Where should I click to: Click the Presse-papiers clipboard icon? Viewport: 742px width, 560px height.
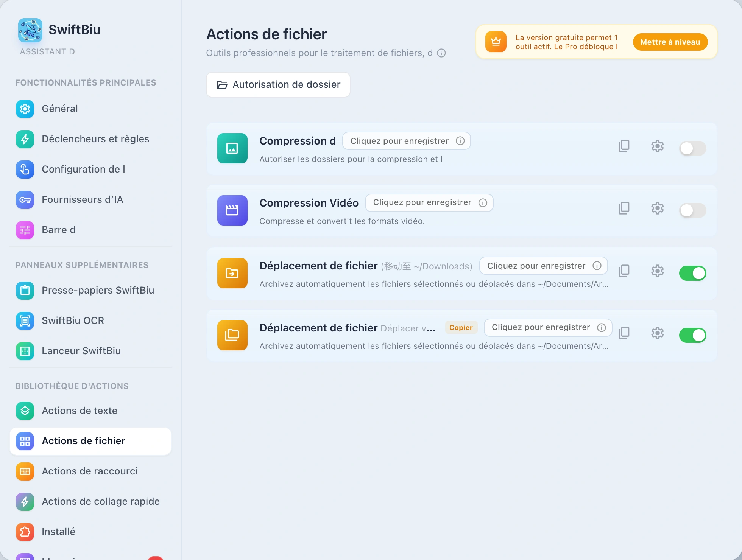(25, 291)
